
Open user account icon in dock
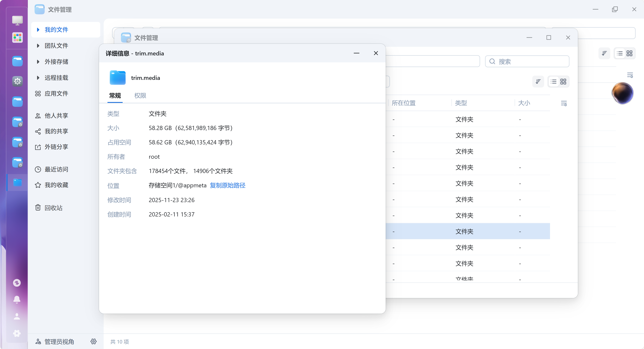click(17, 317)
